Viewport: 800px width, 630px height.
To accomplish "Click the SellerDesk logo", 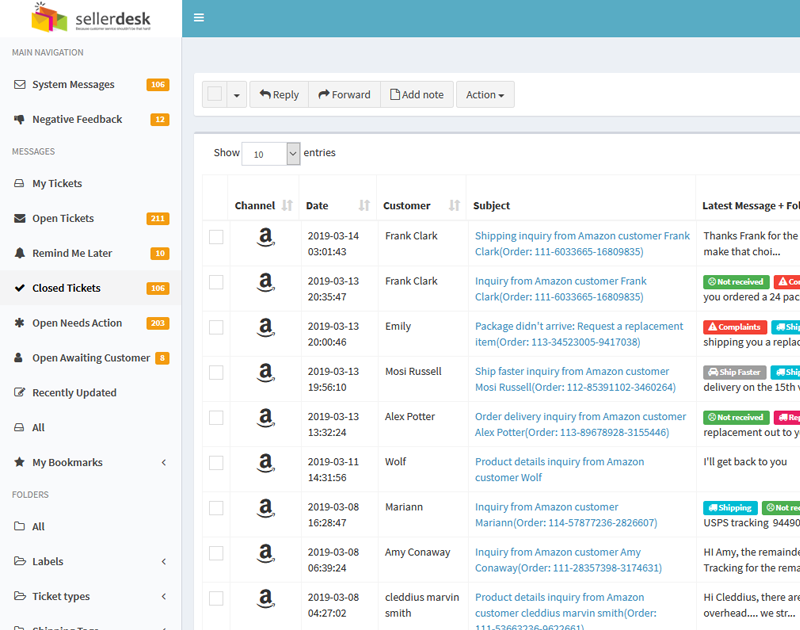I will [x=90, y=18].
